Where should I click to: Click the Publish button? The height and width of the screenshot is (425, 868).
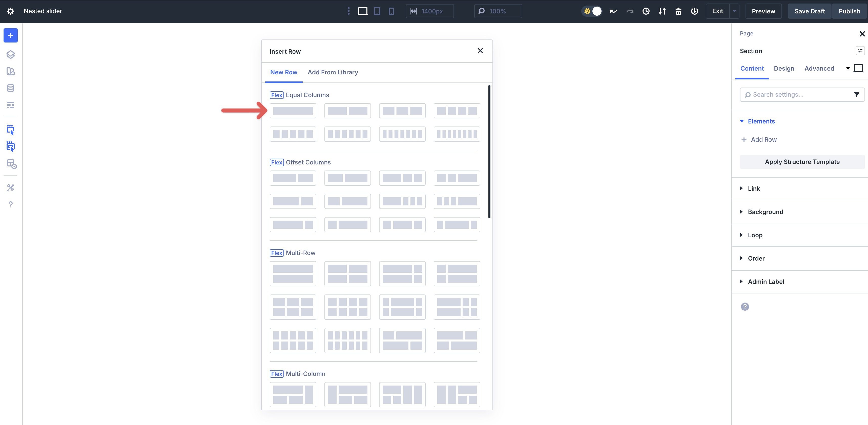[x=849, y=11]
